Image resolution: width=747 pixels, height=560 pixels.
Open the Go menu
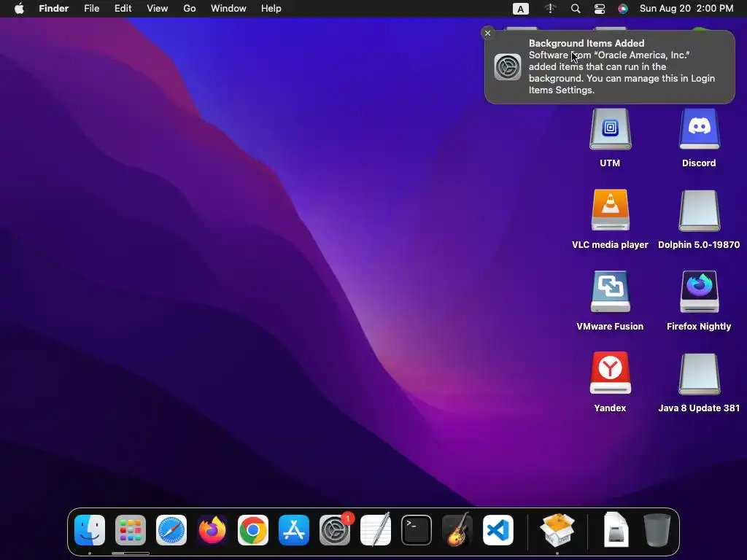[x=190, y=9]
